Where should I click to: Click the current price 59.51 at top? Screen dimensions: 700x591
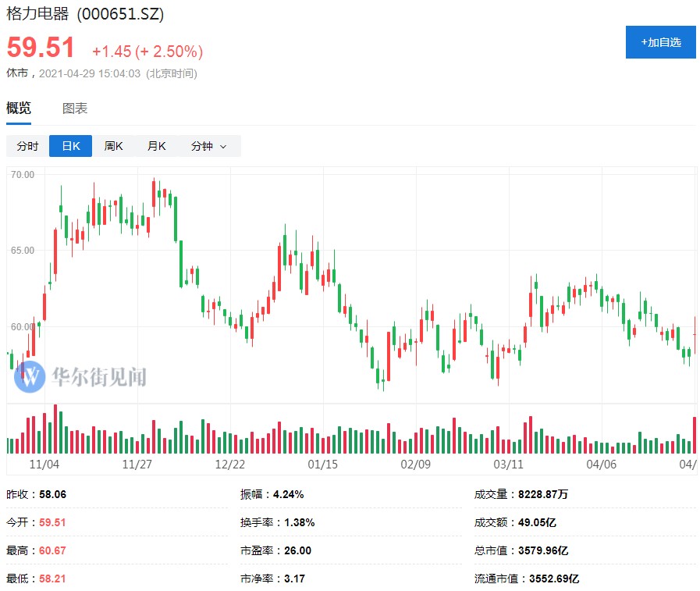[41, 48]
